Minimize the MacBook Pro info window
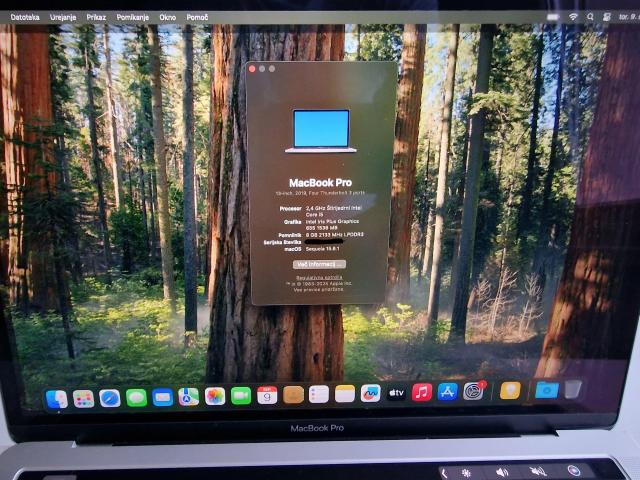The image size is (640, 480). [x=262, y=69]
